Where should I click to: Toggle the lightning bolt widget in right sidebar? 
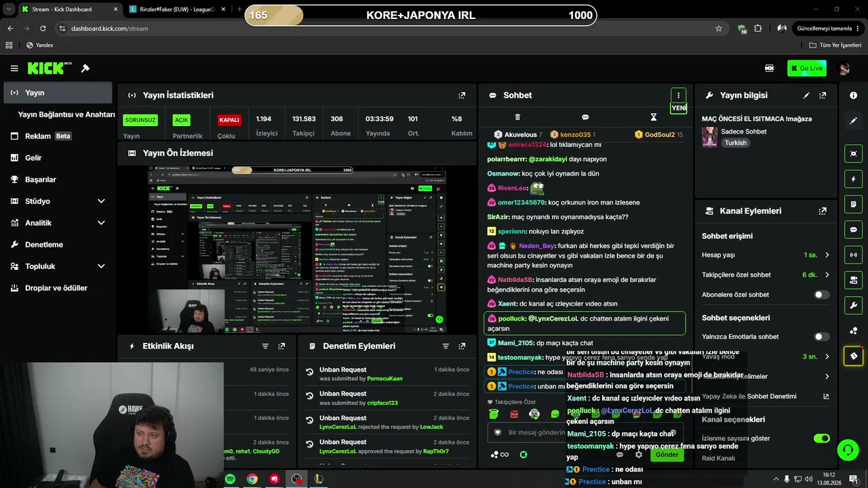pos(854,179)
